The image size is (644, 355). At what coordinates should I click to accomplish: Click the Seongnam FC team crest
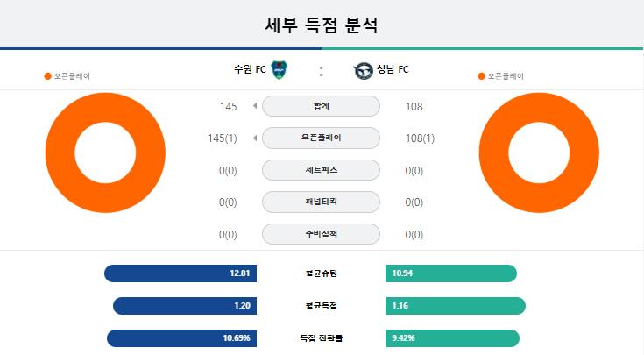tap(363, 71)
